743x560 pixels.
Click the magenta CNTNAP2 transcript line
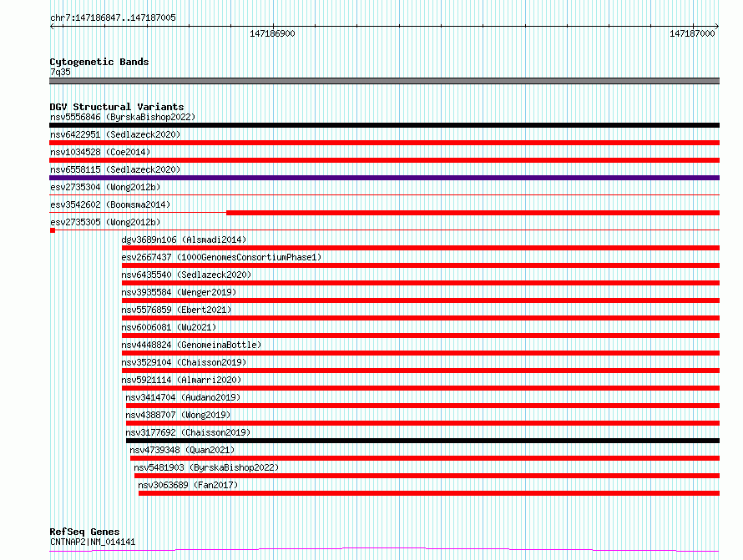coord(384,550)
